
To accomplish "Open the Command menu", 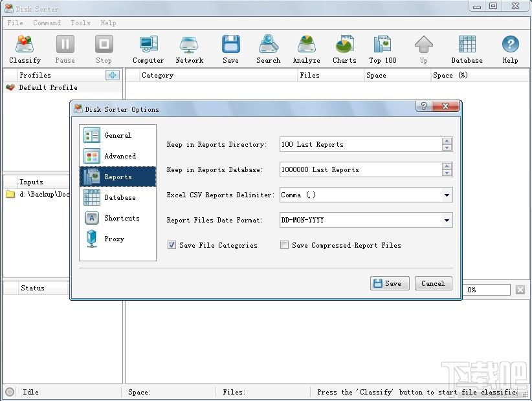I will (x=47, y=23).
